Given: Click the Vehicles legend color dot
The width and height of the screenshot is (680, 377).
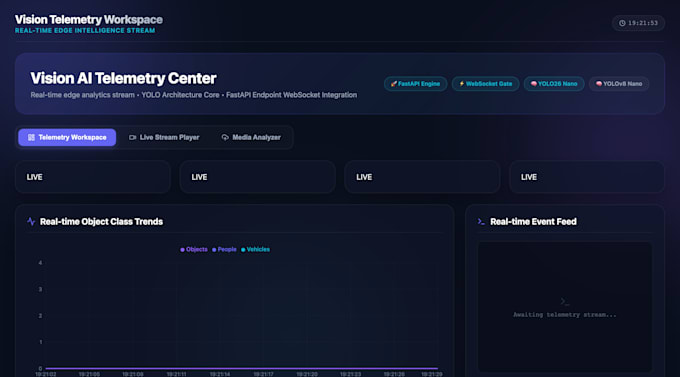Looking at the screenshot, I should click(243, 250).
